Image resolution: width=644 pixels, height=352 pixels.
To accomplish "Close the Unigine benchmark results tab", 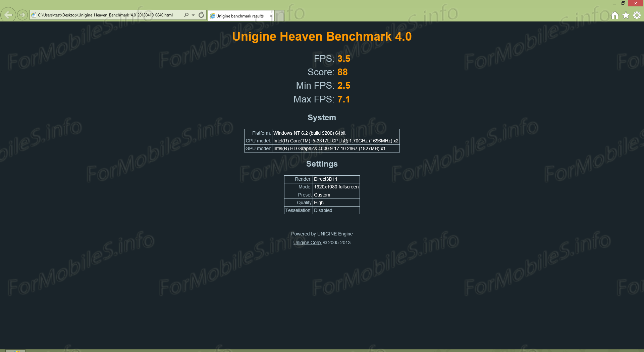I will coord(271,16).
